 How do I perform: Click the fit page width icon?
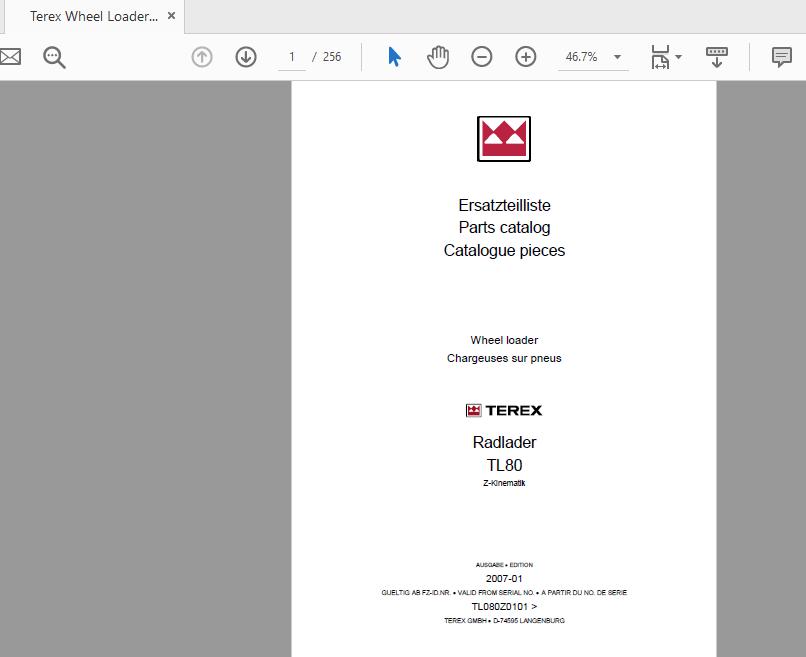click(660, 57)
